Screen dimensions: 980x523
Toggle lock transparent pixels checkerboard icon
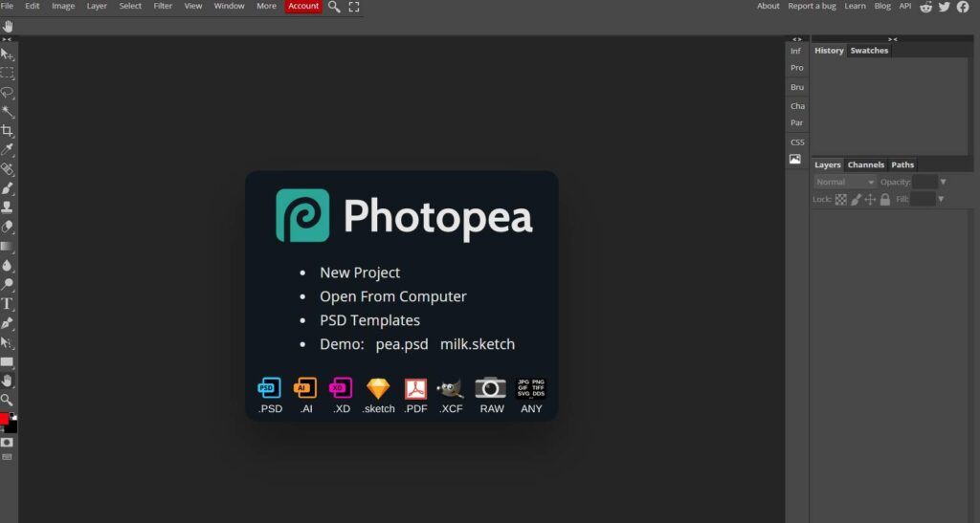click(x=841, y=200)
